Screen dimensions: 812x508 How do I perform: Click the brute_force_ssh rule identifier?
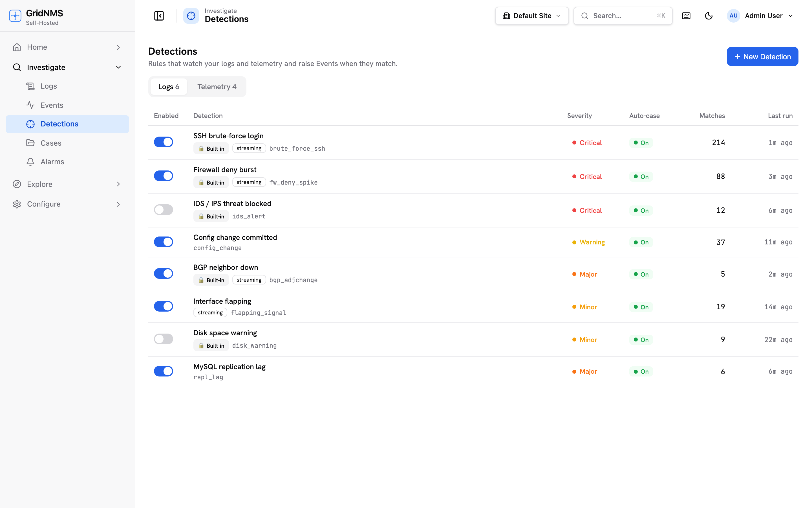coord(297,148)
